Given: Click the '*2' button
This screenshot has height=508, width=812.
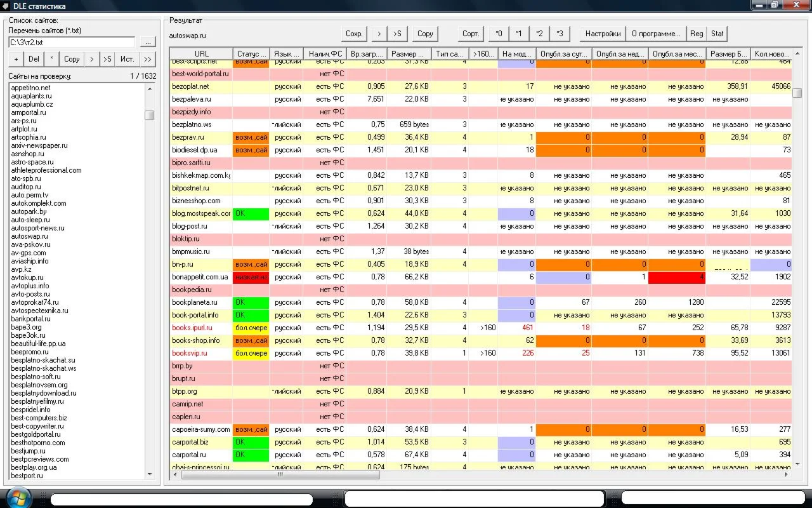Looking at the screenshot, I should [539, 34].
